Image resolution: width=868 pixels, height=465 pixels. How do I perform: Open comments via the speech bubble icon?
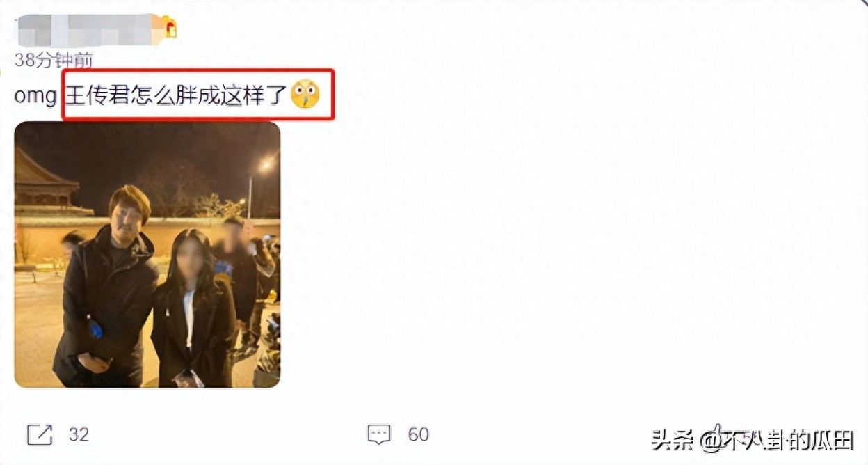point(378,435)
